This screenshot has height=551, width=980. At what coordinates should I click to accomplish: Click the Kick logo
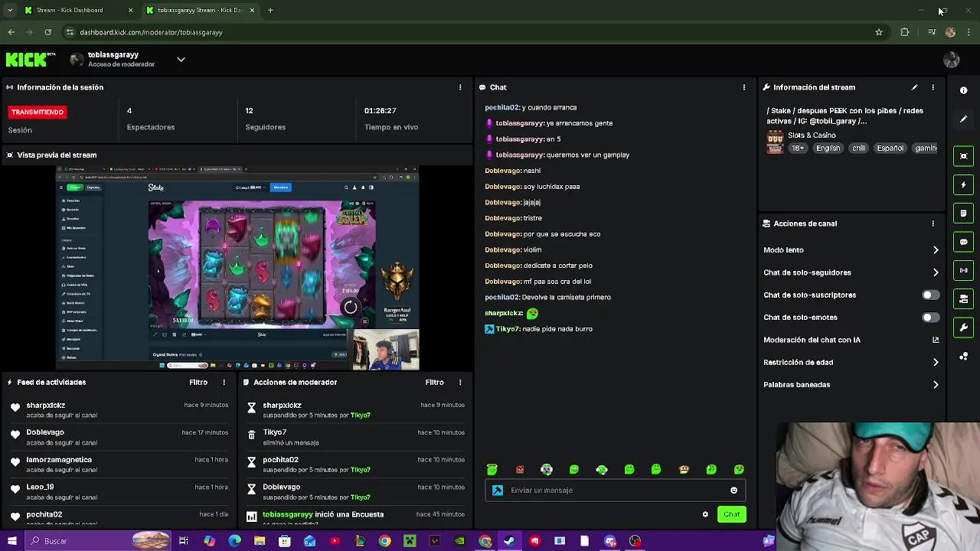click(x=31, y=60)
